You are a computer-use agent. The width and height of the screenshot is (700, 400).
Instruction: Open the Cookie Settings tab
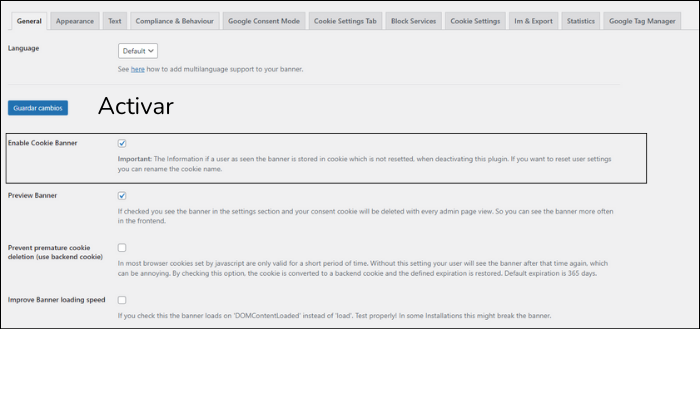[475, 20]
